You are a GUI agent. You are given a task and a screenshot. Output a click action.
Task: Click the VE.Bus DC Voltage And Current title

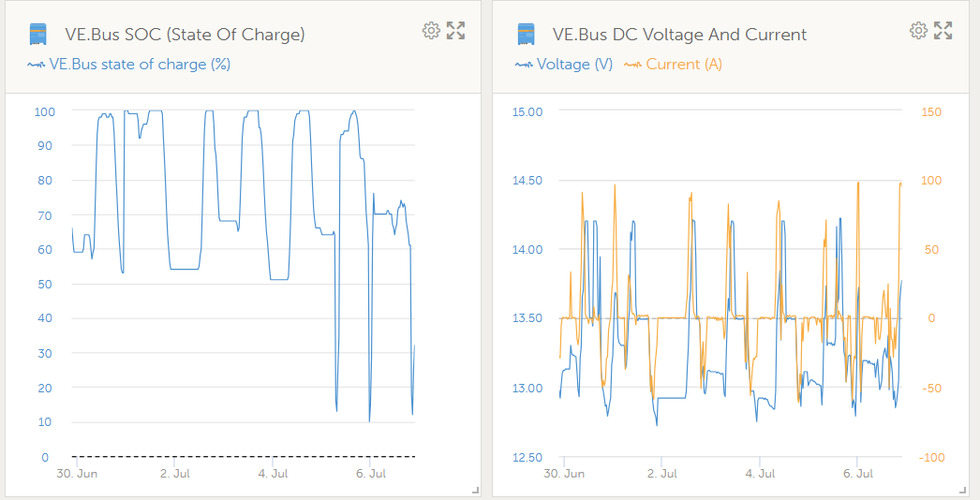pos(679,35)
